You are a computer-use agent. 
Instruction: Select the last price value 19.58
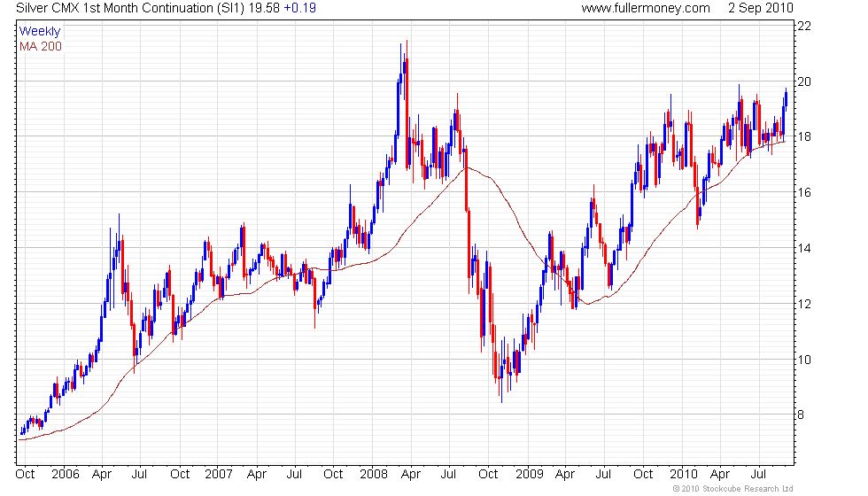[264, 8]
